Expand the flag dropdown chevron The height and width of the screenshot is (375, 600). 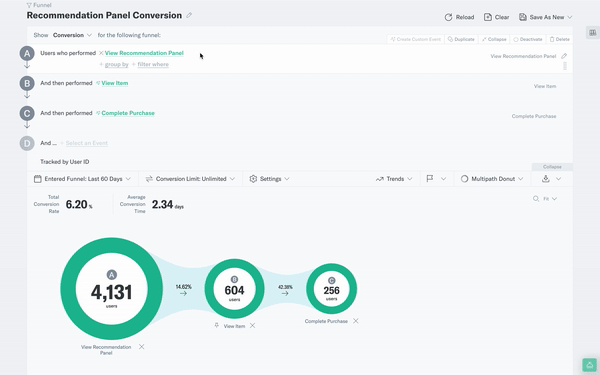443,179
